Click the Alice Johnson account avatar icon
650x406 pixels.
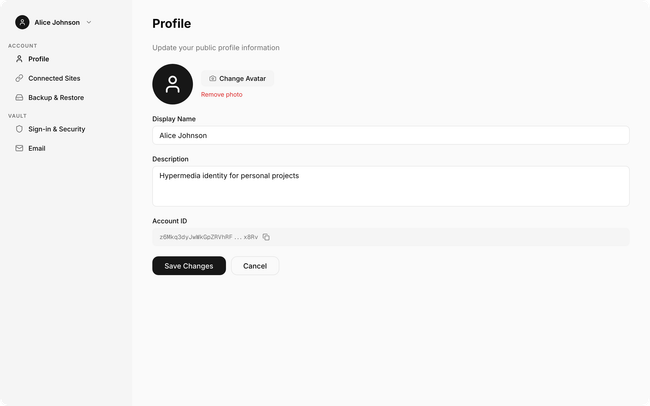click(x=22, y=22)
